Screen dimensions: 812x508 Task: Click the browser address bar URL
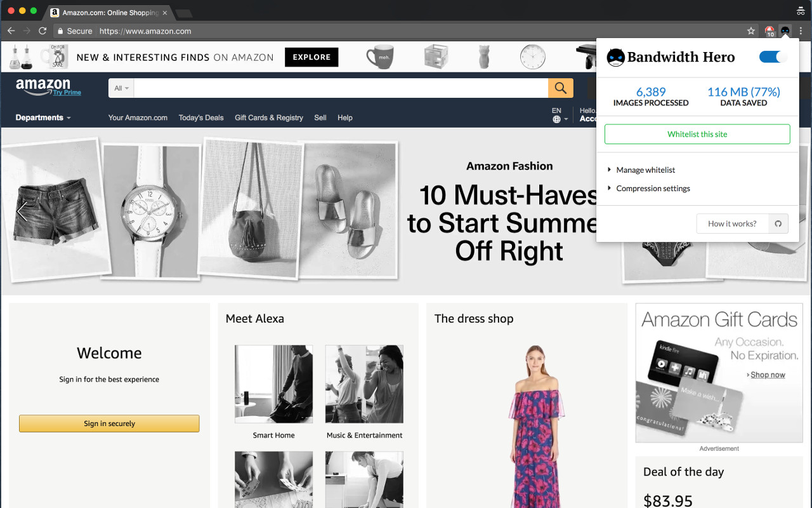tap(145, 30)
